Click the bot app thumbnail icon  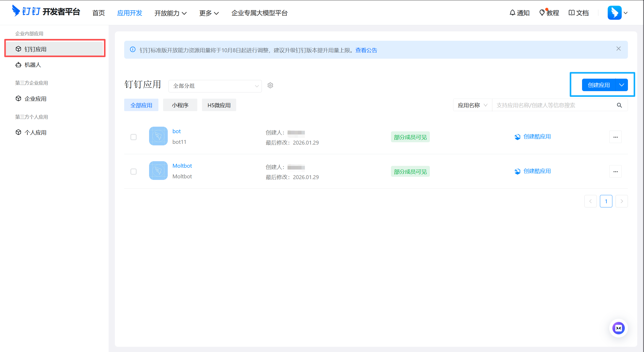(x=158, y=136)
